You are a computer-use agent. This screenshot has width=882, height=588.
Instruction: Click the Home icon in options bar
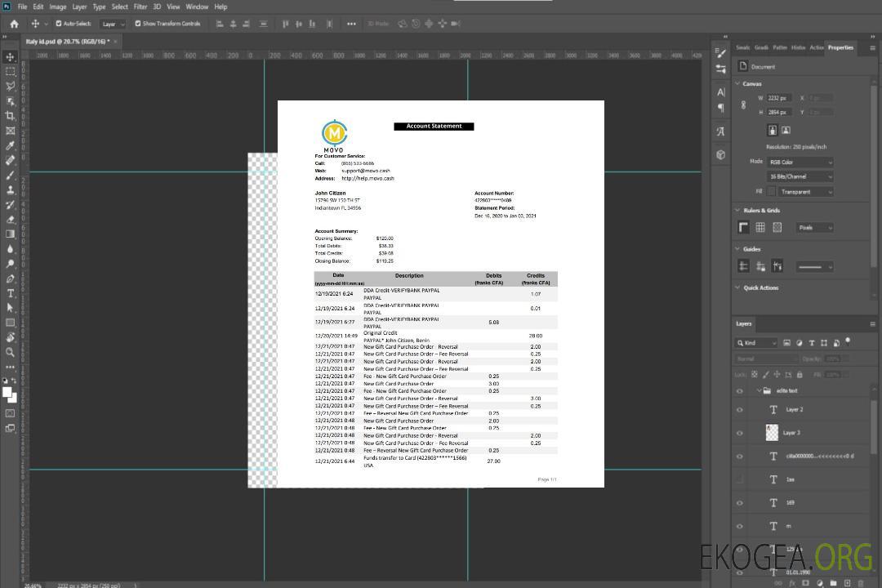tap(14, 24)
